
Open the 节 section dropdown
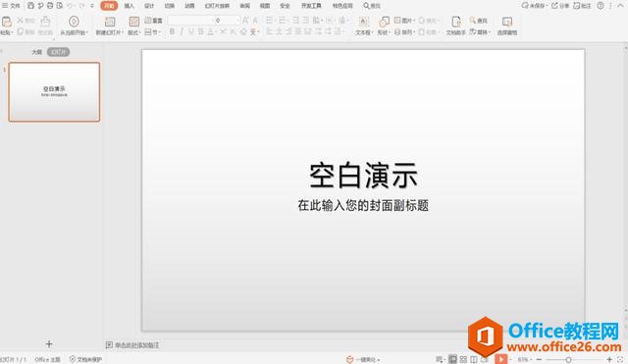pyautogui.click(x=153, y=32)
